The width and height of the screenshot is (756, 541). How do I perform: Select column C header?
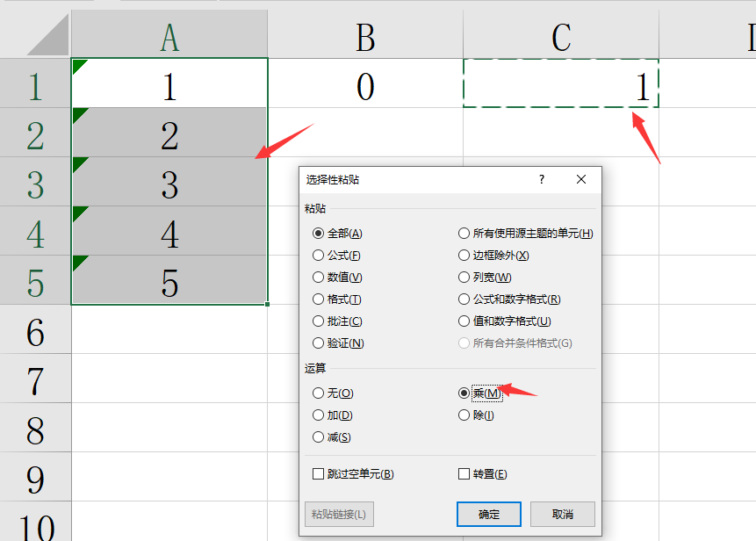(561, 35)
